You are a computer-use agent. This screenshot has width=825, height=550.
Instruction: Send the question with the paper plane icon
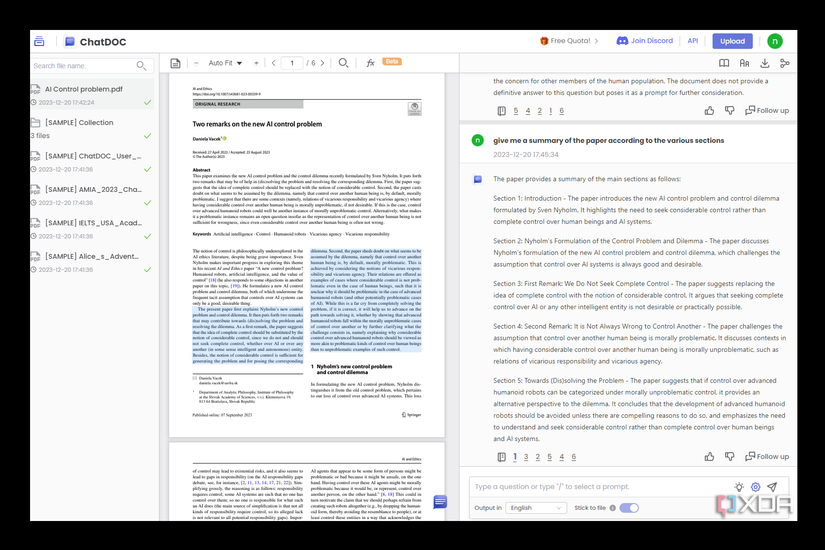pyautogui.click(x=772, y=487)
